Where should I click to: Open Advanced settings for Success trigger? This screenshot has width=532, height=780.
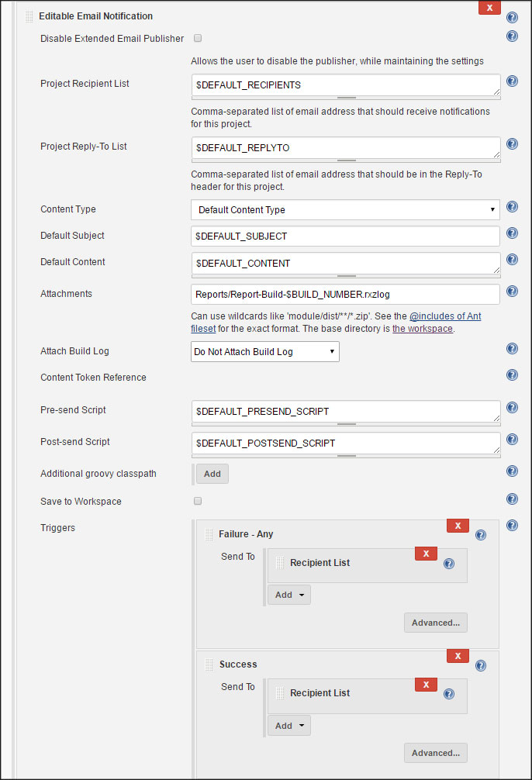436,753
